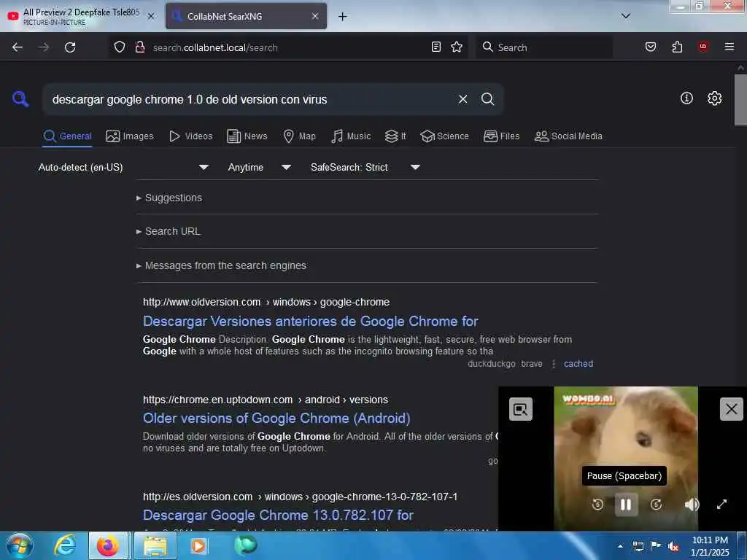Image resolution: width=747 pixels, height=560 pixels.
Task: Expand Messages from the search engines
Action: (221, 265)
